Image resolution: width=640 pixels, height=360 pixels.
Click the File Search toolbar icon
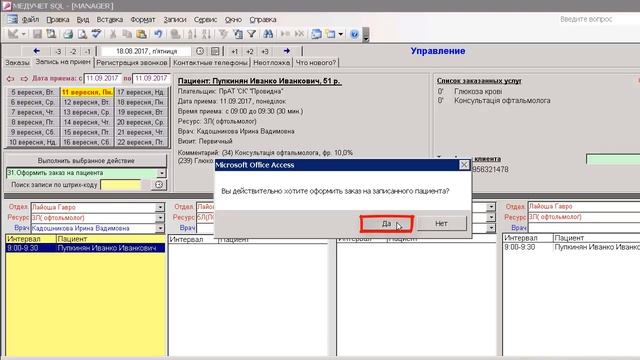(x=51, y=34)
